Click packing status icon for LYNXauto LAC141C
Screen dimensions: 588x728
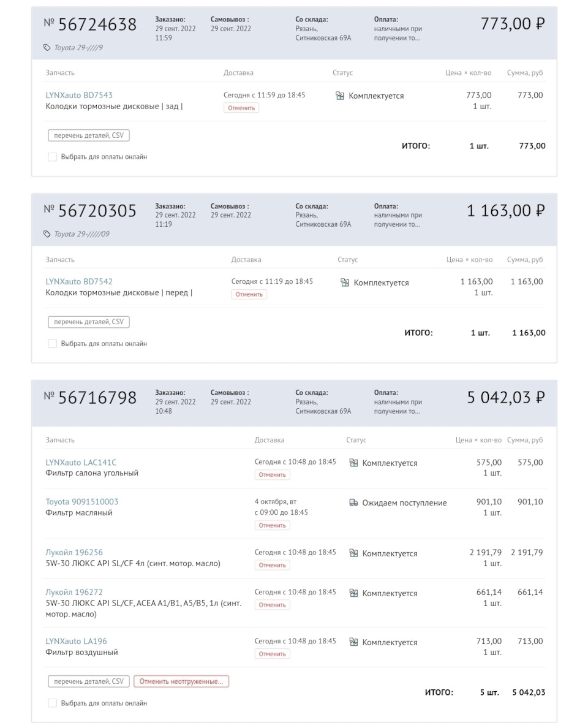pos(353,463)
